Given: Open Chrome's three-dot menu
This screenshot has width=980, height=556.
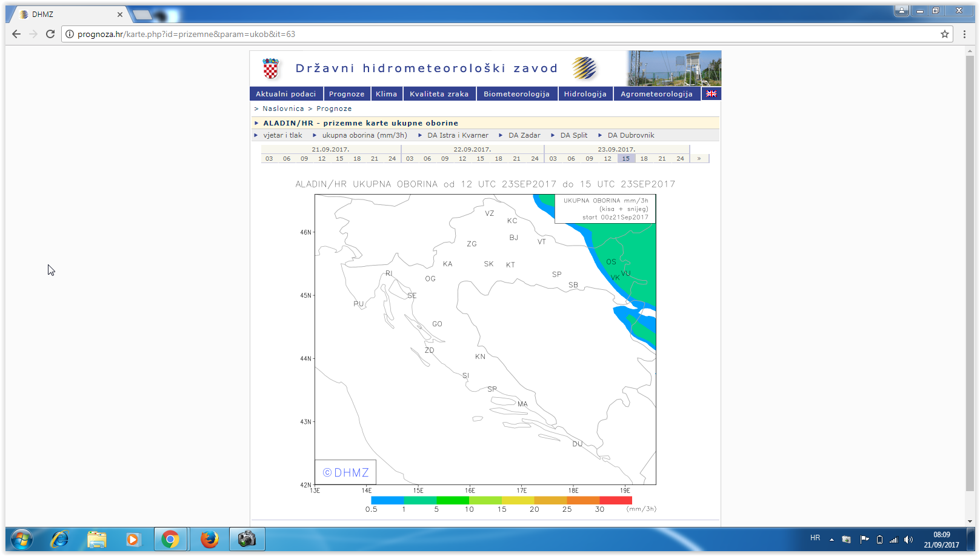Looking at the screenshot, I should (964, 34).
